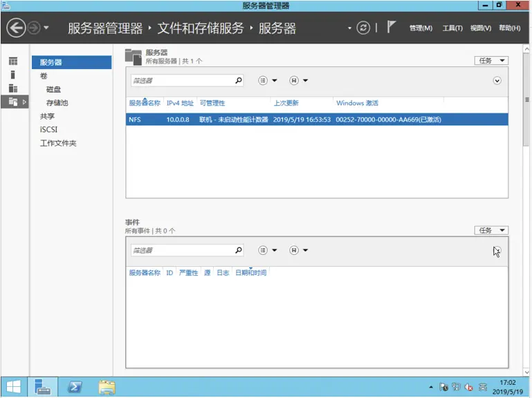The image size is (532, 398).
Task: Open the servers list view options icon
Action: click(263, 80)
